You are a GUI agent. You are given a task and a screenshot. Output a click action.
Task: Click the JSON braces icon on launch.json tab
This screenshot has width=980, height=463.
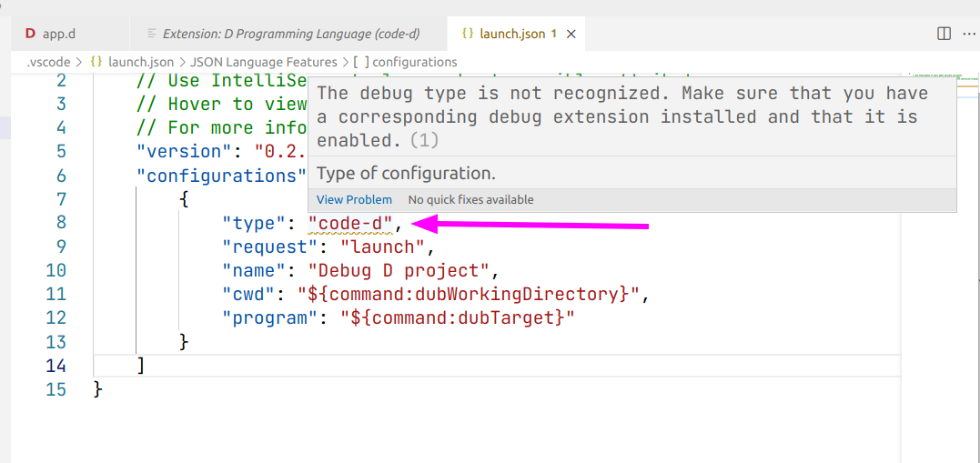tap(468, 34)
